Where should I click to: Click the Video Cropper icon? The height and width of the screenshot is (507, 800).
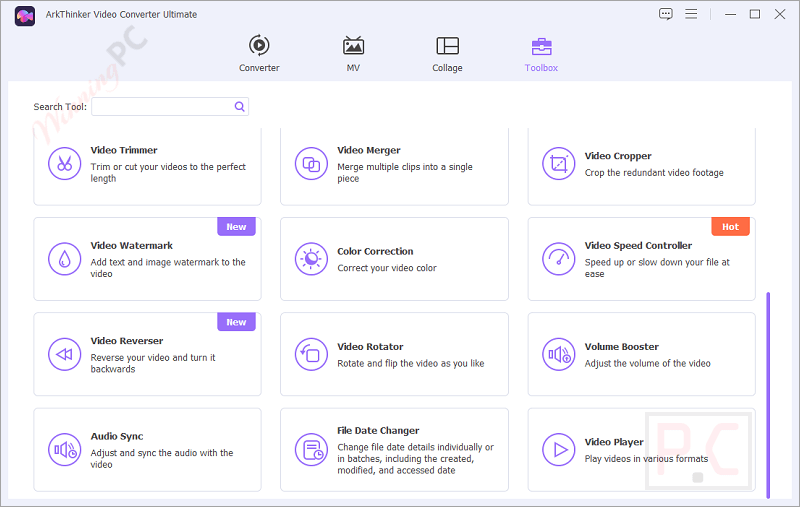coord(559,164)
